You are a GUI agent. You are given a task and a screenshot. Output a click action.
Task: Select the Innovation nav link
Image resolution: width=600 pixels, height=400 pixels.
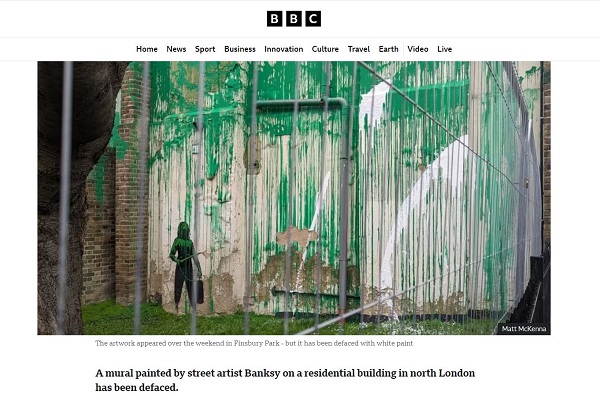[284, 49]
